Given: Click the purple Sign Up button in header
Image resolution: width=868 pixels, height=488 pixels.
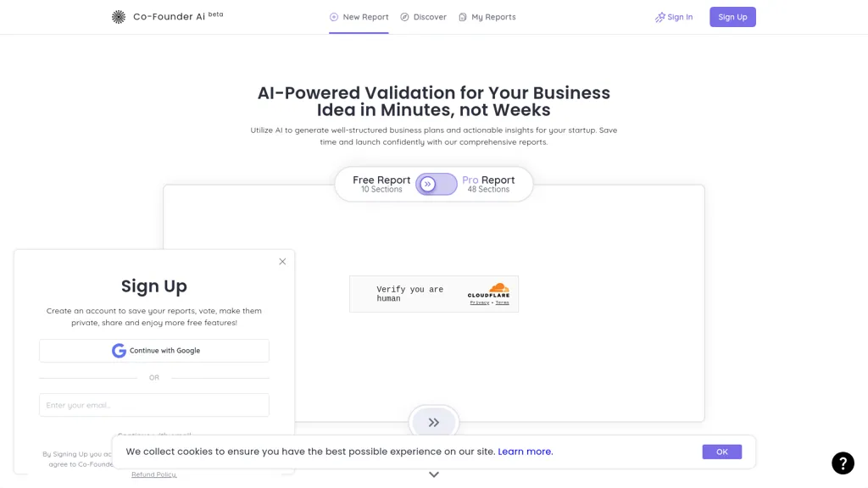Looking at the screenshot, I should pos(732,17).
